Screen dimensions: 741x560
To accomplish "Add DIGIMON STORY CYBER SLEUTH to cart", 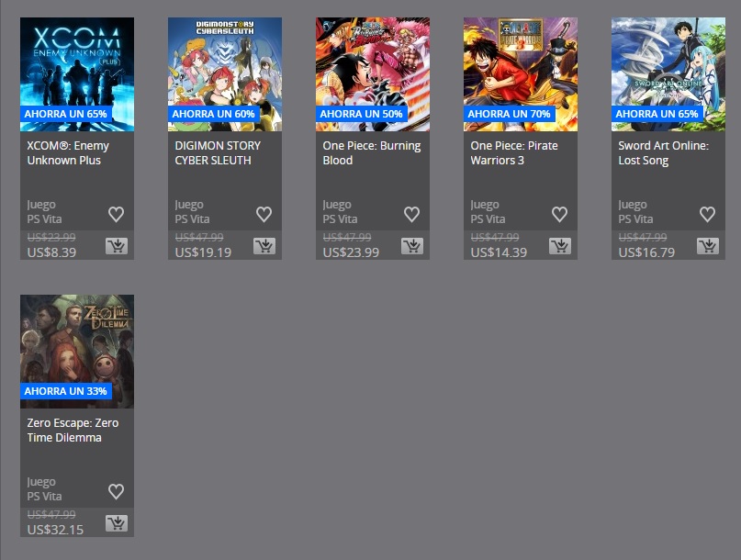I will coord(264,246).
